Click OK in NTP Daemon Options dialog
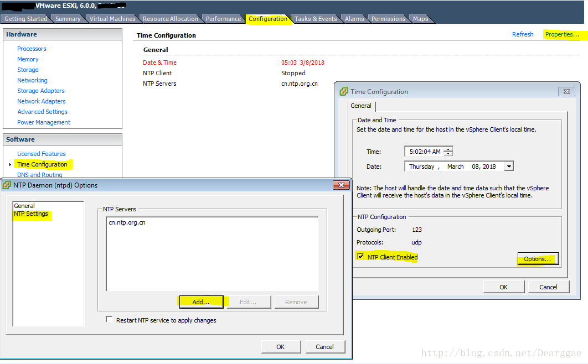The image size is (588, 364). point(281,347)
